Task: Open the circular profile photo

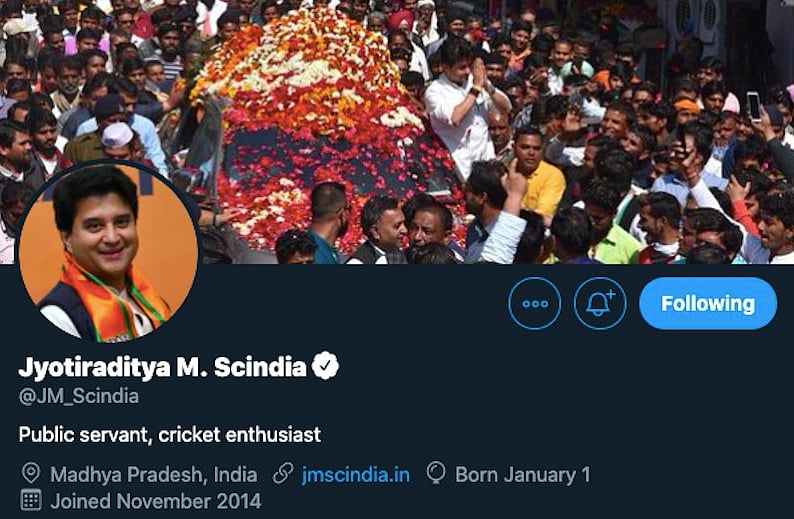Action: (107, 252)
